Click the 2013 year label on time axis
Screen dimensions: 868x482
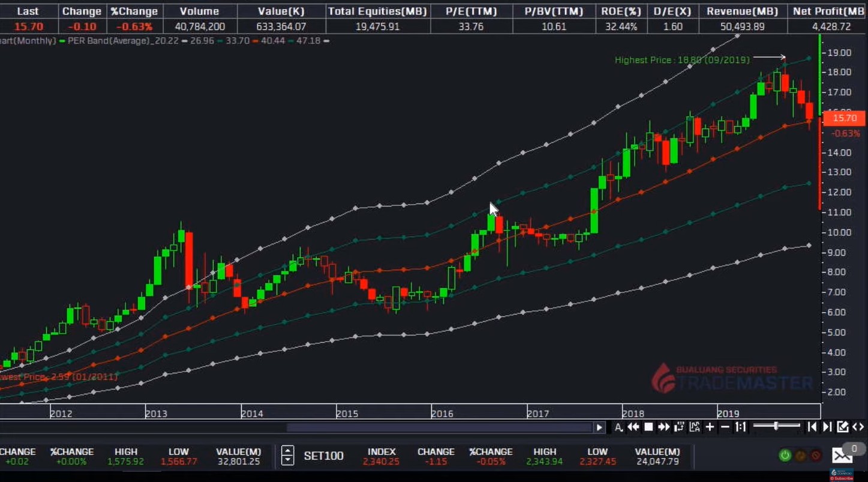click(x=157, y=414)
